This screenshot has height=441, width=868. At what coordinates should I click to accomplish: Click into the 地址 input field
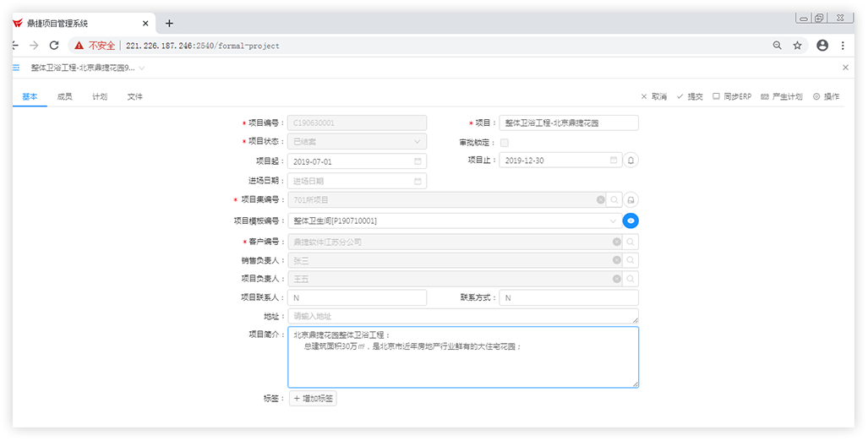tap(462, 316)
